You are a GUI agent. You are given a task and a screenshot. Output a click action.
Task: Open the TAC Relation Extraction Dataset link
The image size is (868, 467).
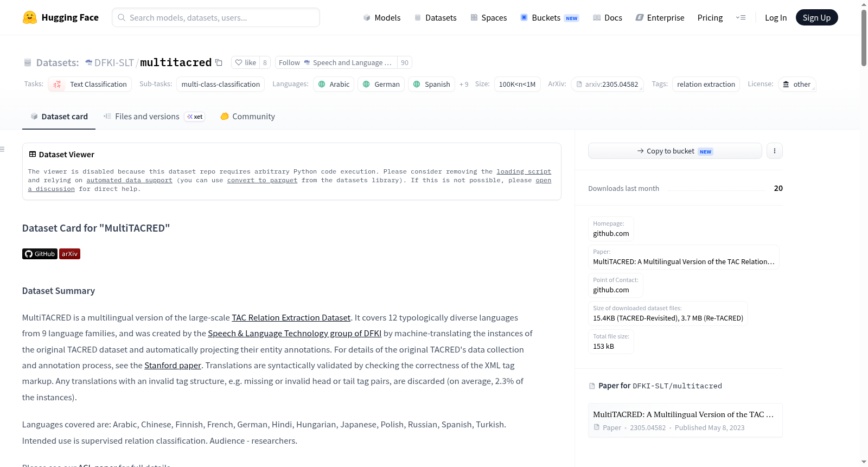coord(291,318)
